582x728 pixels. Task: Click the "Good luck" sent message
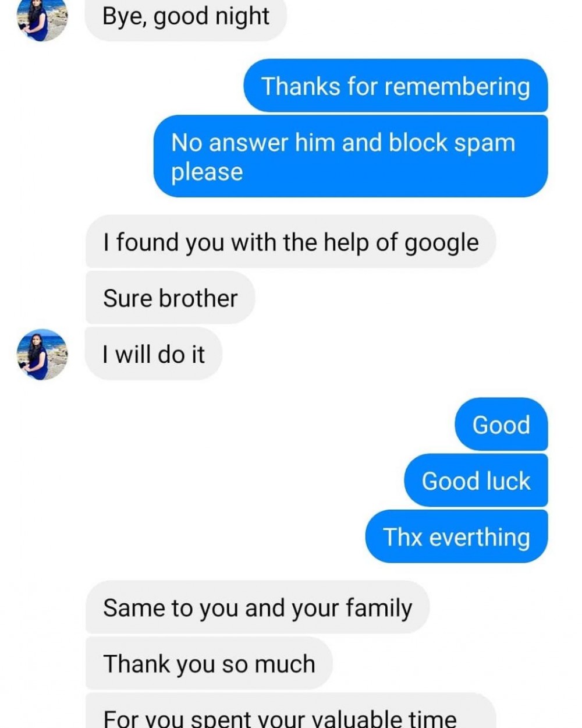pyautogui.click(x=475, y=480)
